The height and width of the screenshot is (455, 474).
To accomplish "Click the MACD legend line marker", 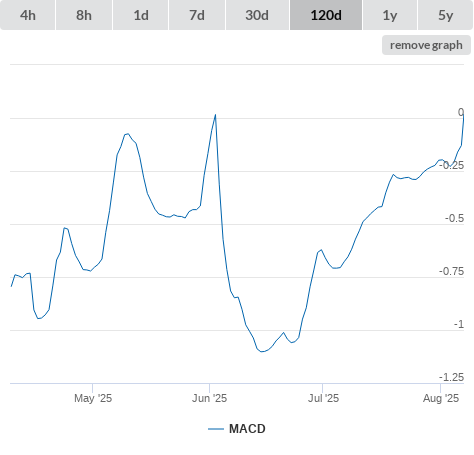I will [216, 429].
